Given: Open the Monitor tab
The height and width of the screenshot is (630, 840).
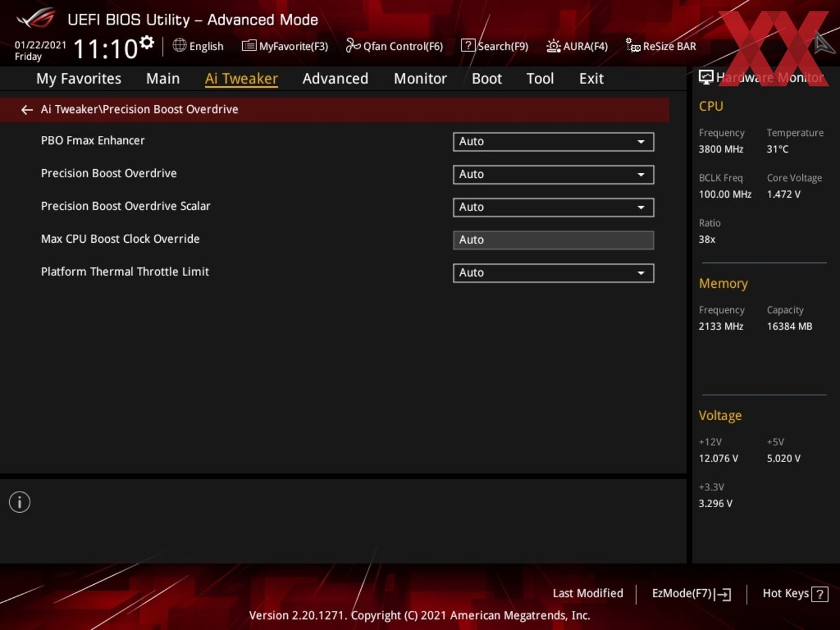Looking at the screenshot, I should click(x=420, y=78).
